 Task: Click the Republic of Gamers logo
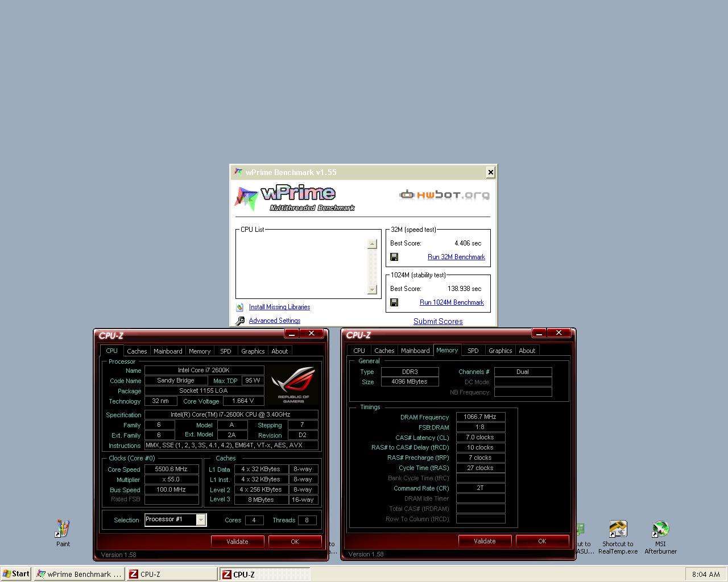point(293,385)
